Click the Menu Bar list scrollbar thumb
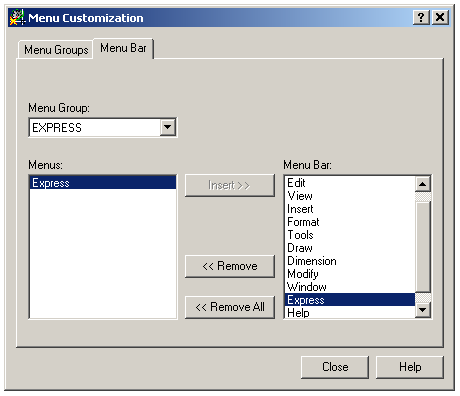 coord(423,247)
